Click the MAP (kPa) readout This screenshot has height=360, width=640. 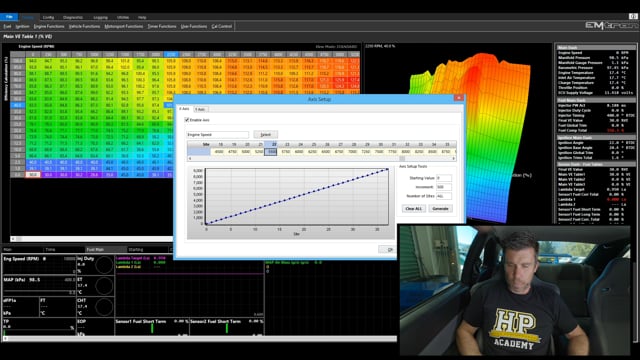pyautogui.click(x=39, y=286)
